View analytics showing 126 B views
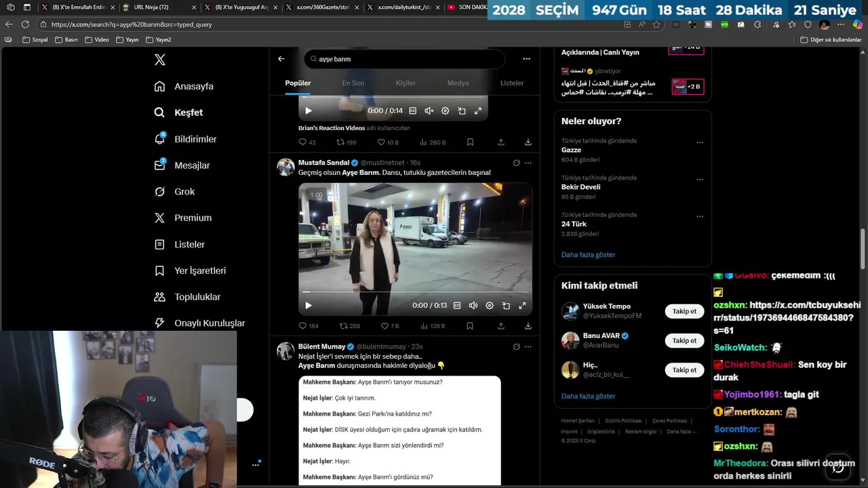868x488 pixels. (x=433, y=326)
